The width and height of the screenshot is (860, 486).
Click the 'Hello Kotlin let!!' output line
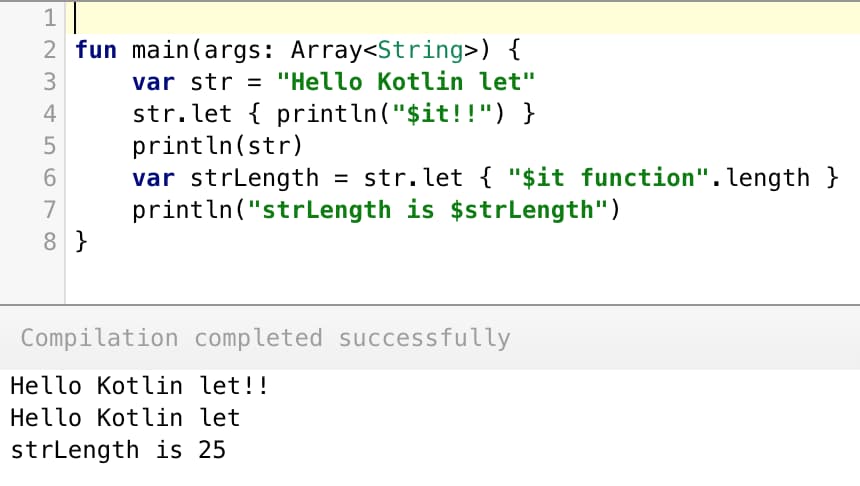[x=140, y=386]
